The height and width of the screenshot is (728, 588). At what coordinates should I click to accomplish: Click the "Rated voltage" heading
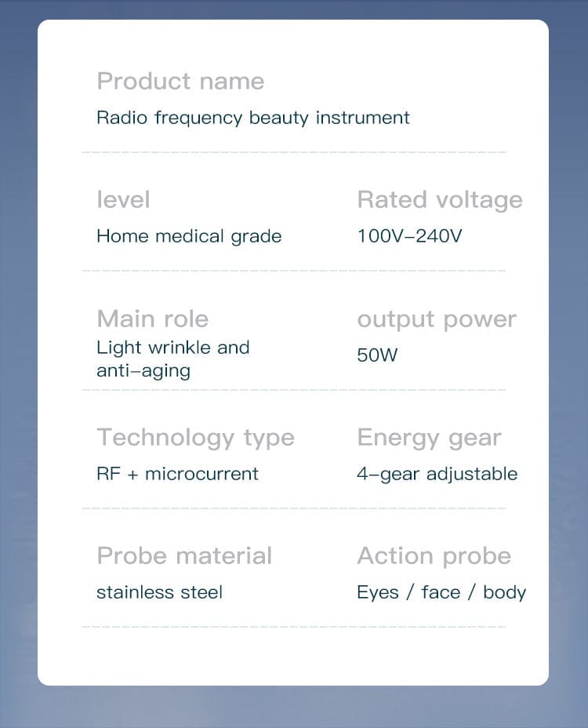tap(439, 200)
